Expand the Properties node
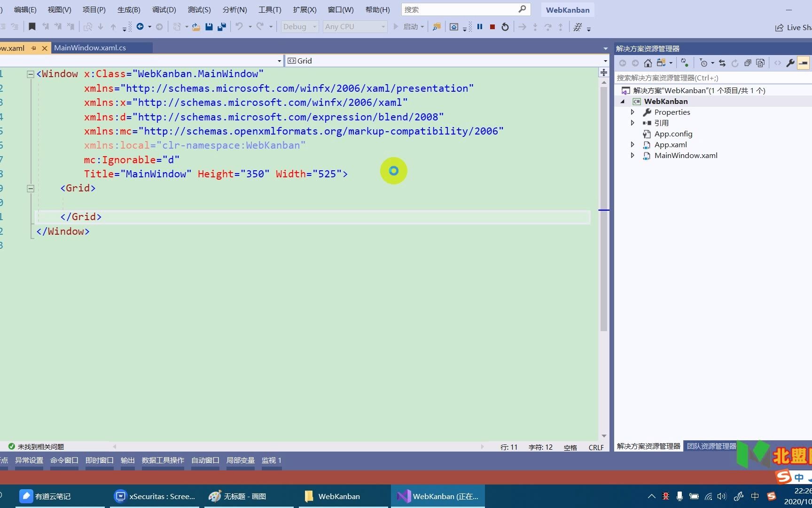 click(632, 112)
